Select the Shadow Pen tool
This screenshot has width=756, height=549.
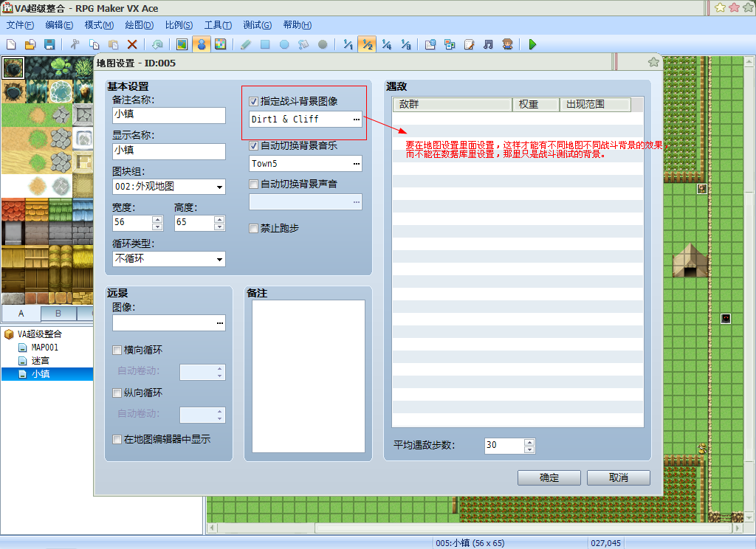(x=323, y=44)
